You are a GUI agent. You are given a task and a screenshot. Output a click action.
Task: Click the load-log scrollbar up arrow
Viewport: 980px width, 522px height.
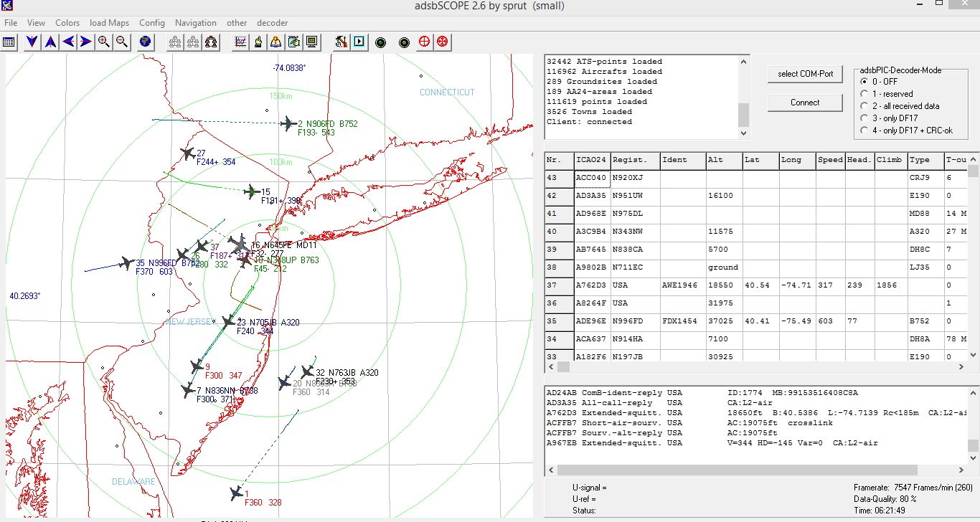(x=743, y=62)
